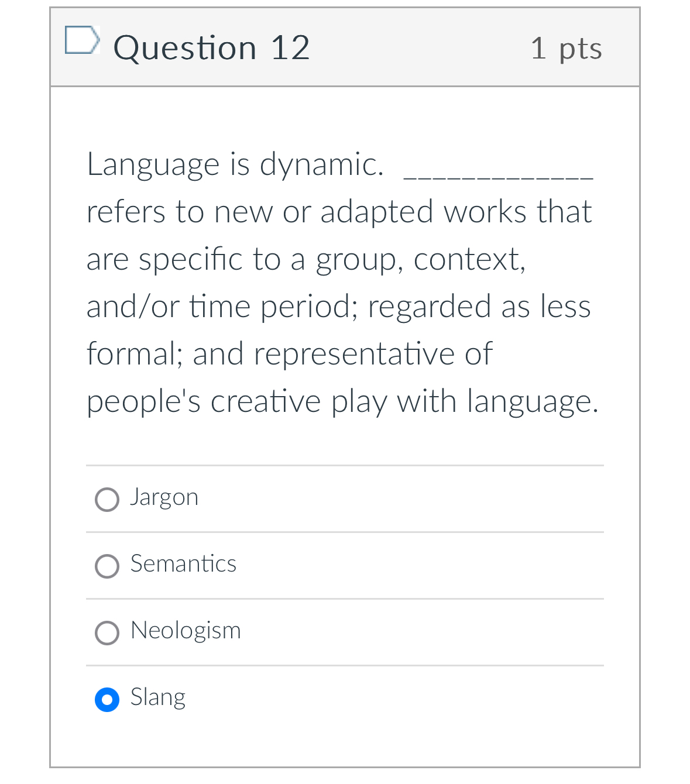Click the Jargon answer label text

pyautogui.click(x=164, y=498)
